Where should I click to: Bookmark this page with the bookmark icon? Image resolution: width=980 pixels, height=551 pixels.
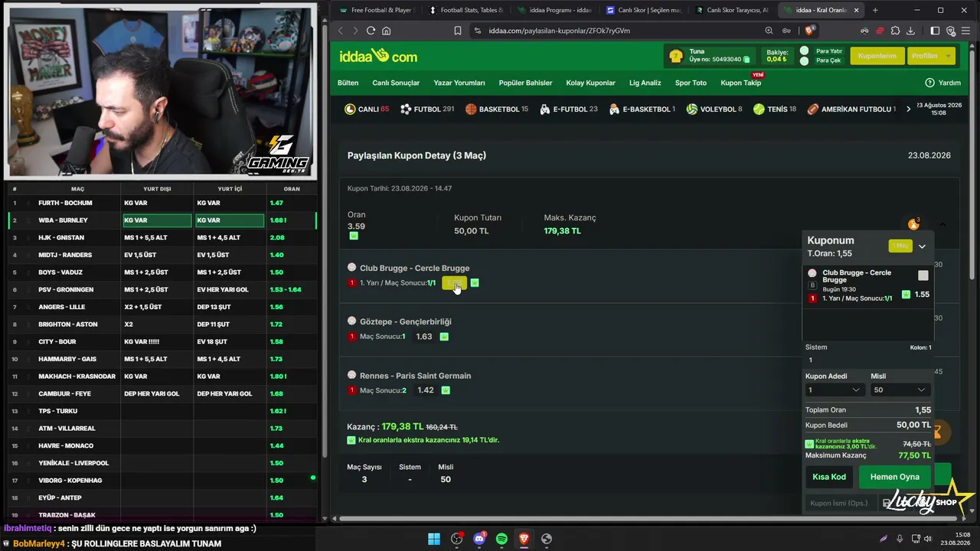(458, 31)
